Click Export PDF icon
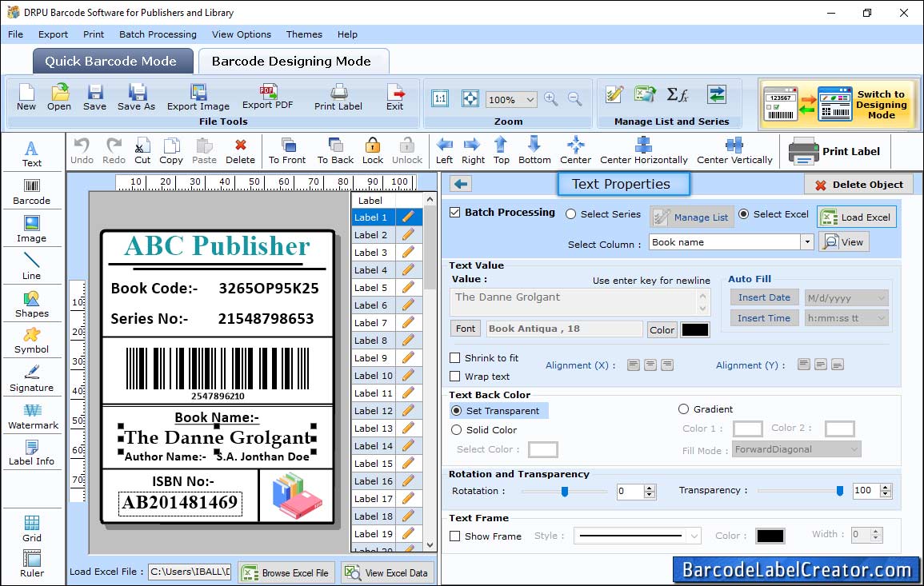The width and height of the screenshot is (924, 586). (267, 98)
